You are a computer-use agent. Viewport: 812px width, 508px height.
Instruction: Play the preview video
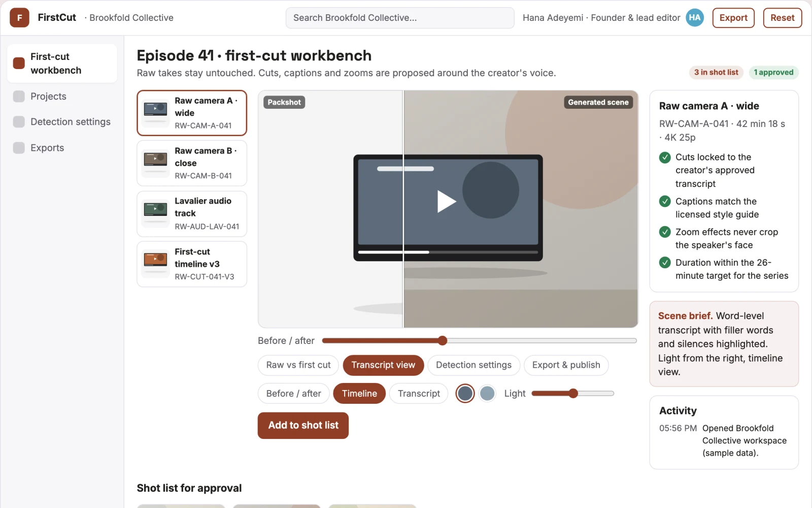tap(447, 201)
